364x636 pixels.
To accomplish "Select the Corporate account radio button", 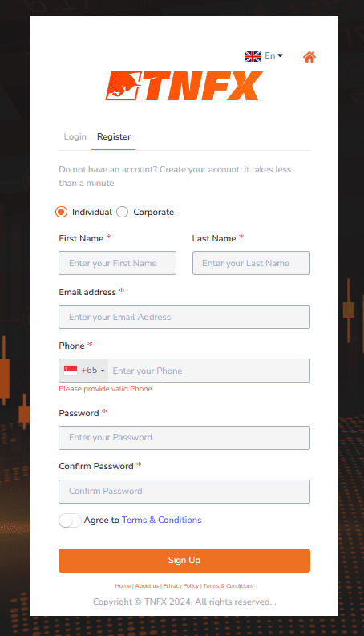I will 122,212.
